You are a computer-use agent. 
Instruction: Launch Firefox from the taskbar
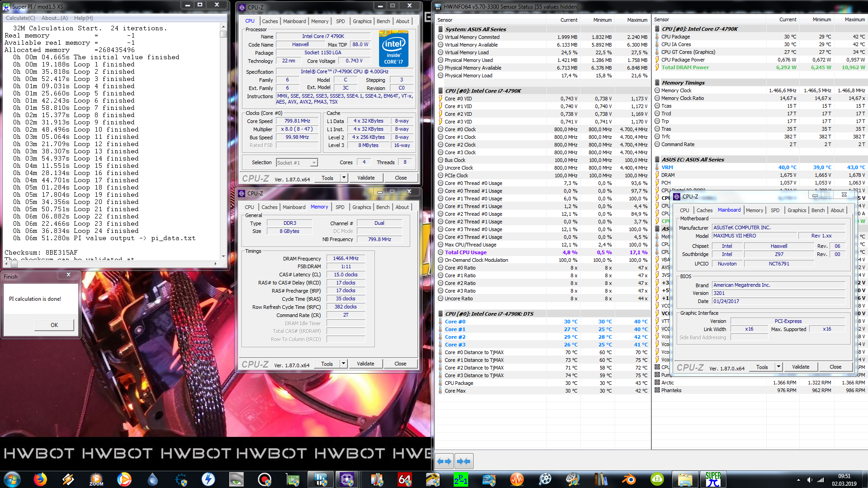pos(40,479)
